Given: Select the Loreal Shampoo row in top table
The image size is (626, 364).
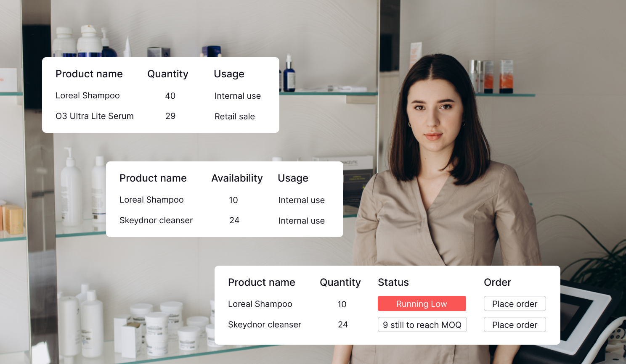Looking at the screenshot, I should (88, 95).
